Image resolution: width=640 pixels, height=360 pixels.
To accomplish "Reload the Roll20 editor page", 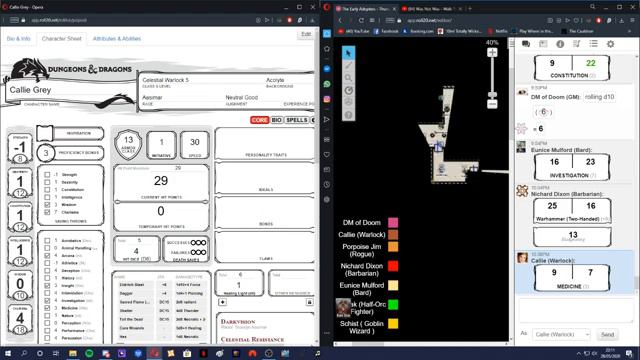I will 361,20.
